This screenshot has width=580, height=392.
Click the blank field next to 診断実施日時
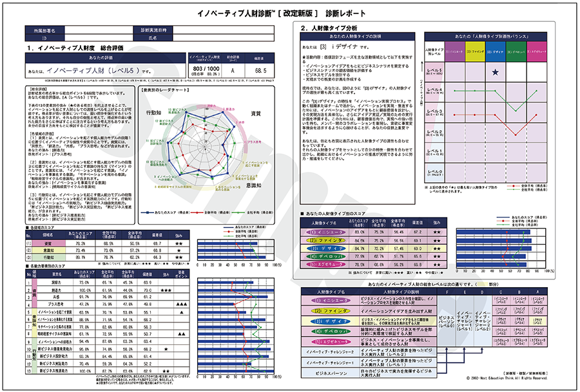tap(224, 30)
